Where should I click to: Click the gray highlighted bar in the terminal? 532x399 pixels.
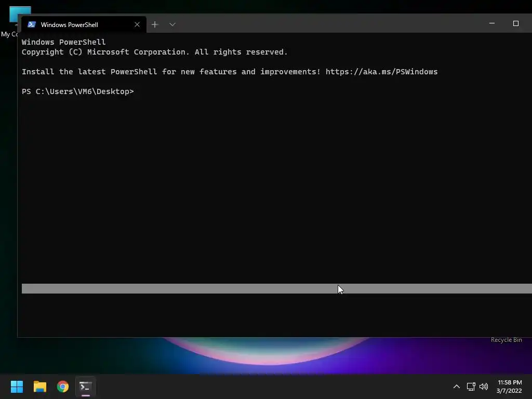click(x=276, y=288)
